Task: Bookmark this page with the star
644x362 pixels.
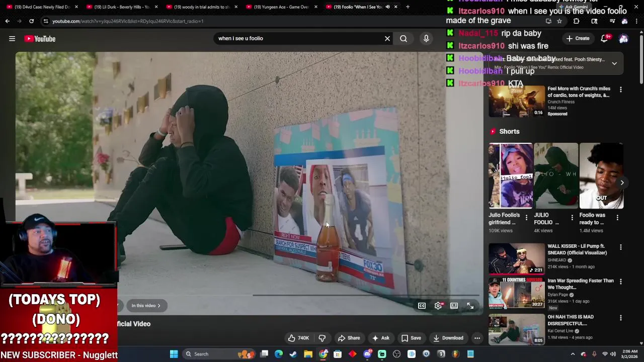Action: tap(559, 21)
